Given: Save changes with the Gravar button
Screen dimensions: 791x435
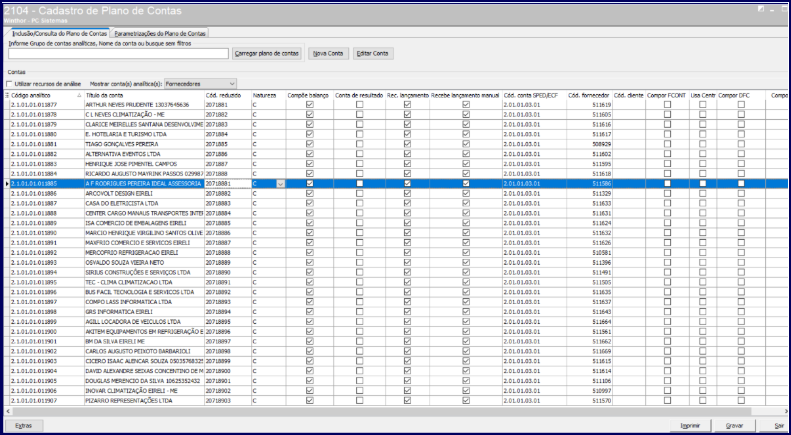Looking at the screenshot, I should [x=734, y=425].
